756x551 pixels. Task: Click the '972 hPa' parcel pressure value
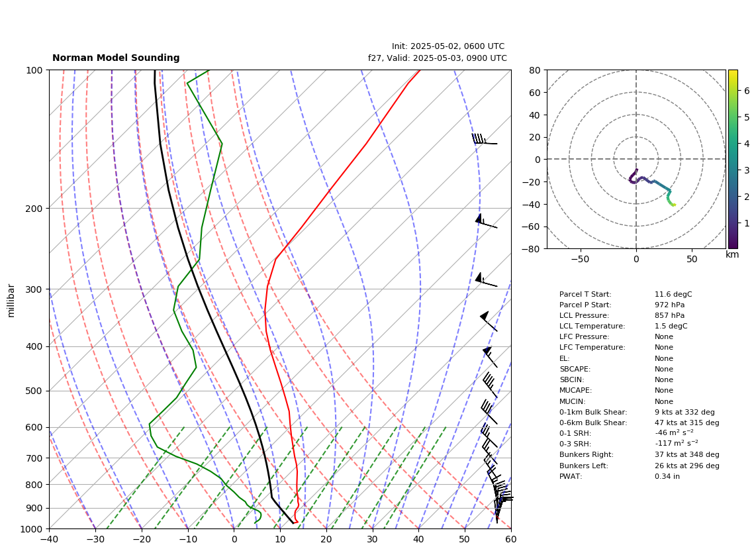(x=670, y=305)
